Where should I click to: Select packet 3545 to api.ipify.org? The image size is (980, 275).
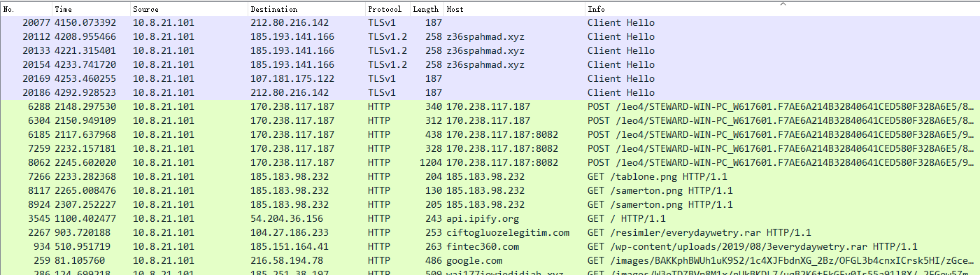[x=490, y=218]
